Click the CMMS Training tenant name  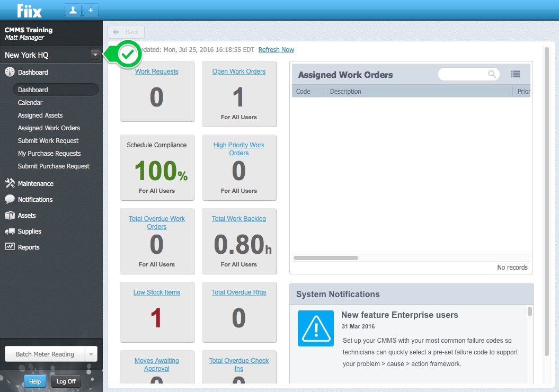[x=29, y=30]
